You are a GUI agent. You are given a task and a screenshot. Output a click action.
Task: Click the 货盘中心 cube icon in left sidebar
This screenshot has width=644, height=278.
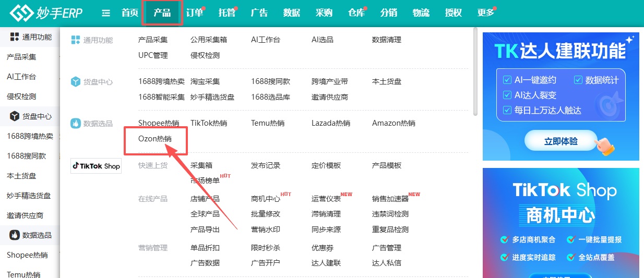(15, 116)
